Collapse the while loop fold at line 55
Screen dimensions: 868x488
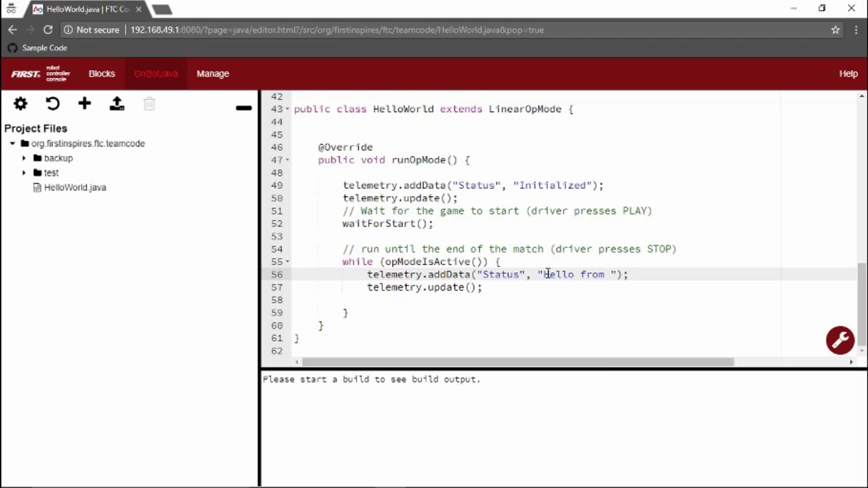[x=287, y=262]
